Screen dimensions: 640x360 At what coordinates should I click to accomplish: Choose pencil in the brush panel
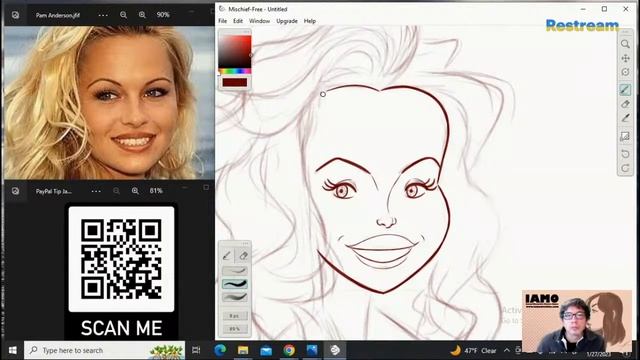click(227, 256)
